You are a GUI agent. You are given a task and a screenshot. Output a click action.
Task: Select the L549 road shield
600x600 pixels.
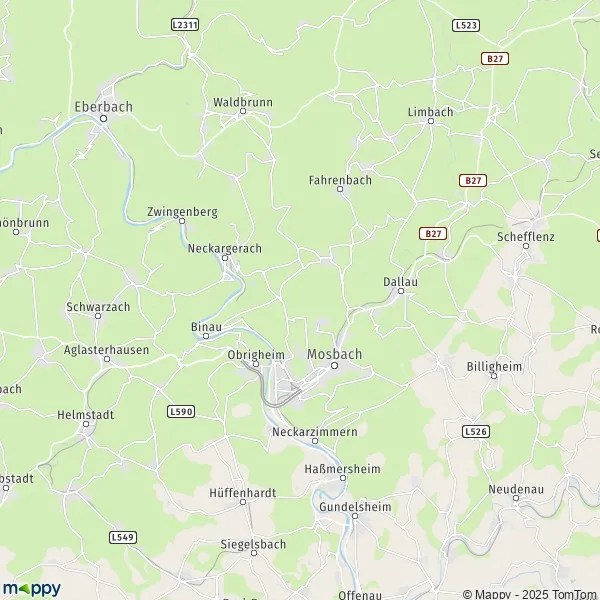[x=123, y=537]
